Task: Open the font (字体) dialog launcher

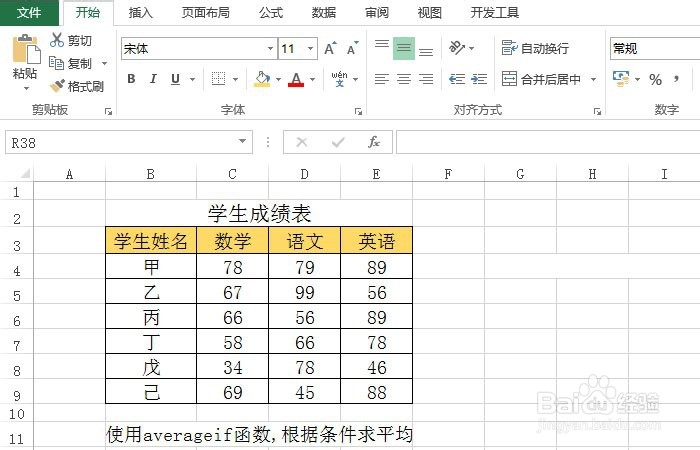Action: pos(358,112)
